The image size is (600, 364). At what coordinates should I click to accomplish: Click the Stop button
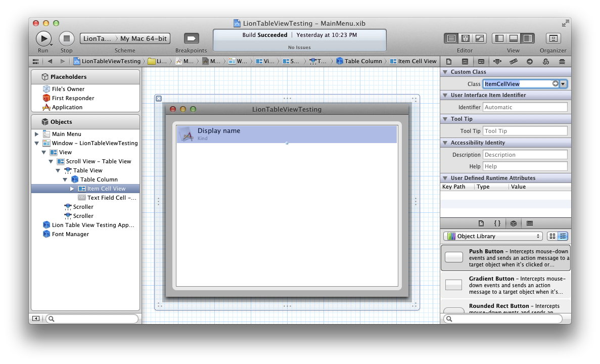tap(67, 38)
